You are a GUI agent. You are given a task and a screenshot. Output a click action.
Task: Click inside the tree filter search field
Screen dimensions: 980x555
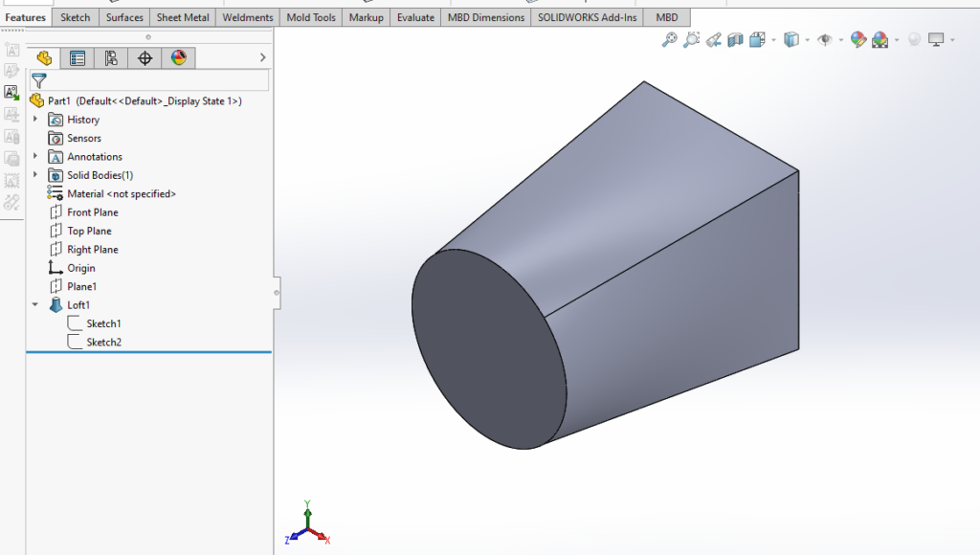[x=153, y=80]
